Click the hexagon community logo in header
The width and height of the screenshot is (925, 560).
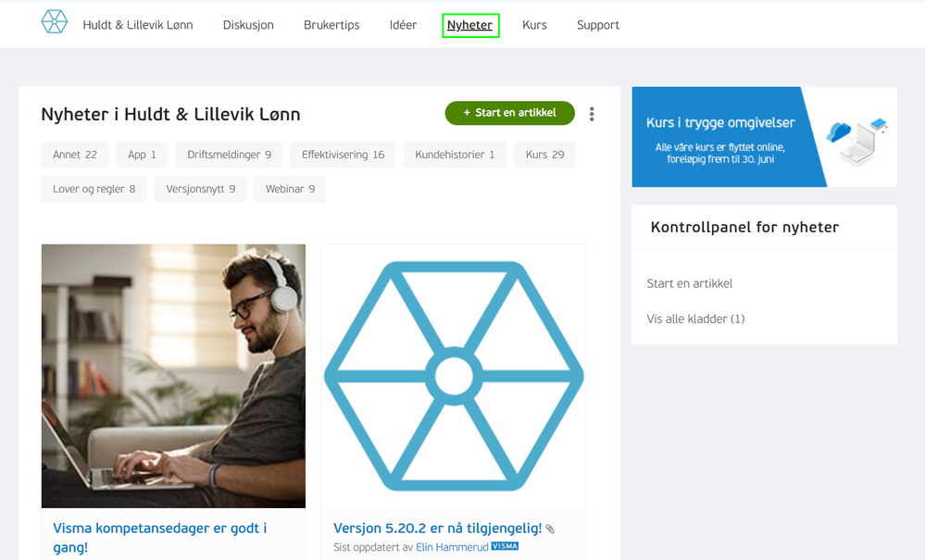click(55, 22)
